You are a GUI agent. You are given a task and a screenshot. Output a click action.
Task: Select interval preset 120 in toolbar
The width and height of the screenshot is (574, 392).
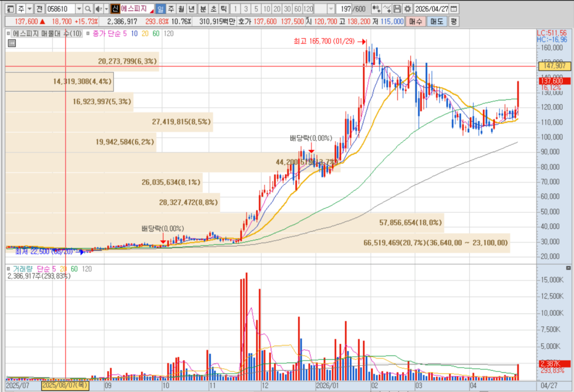click(x=308, y=9)
